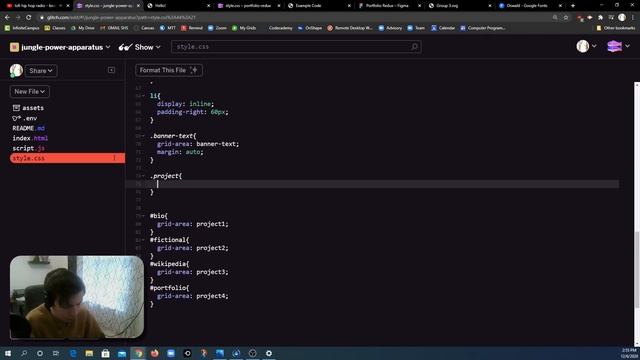
Task: Click the sunglasses Show icon
Action: (x=125, y=47)
